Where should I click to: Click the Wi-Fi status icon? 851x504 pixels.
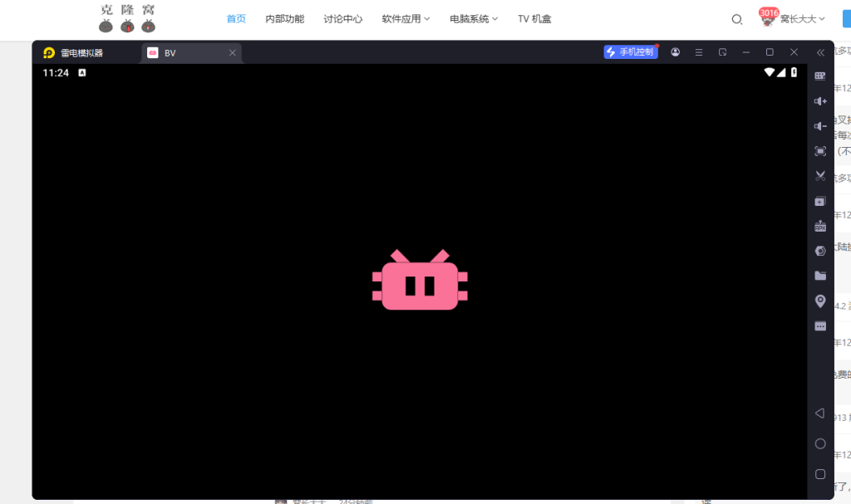pyautogui.click(x=769, y=72)
